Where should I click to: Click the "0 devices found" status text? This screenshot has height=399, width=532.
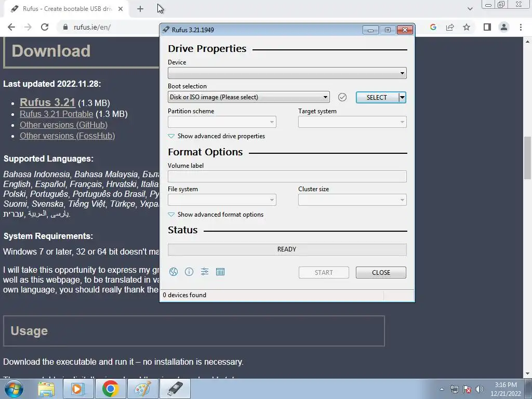[184, 295]
